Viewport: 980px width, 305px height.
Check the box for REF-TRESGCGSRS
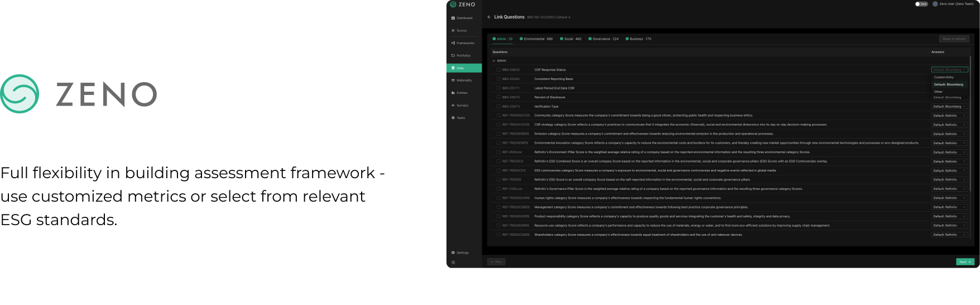(498, 235)
